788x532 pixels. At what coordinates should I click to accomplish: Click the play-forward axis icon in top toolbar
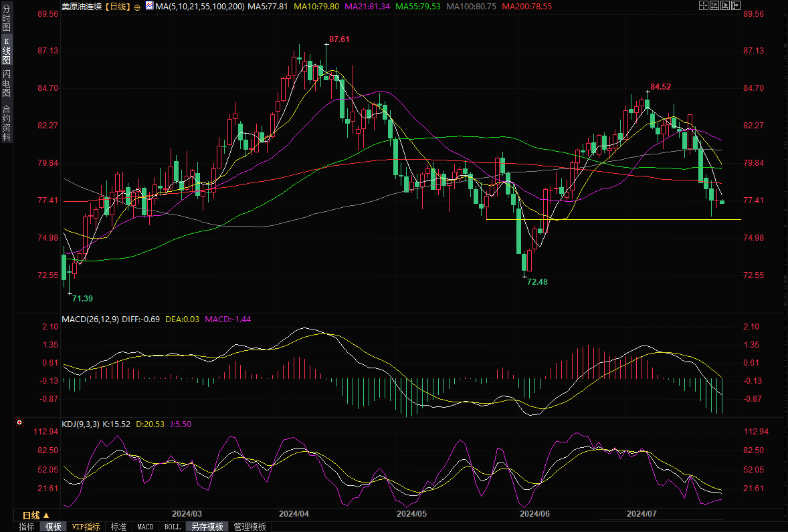pyautogui.click(x=725, y=5)
